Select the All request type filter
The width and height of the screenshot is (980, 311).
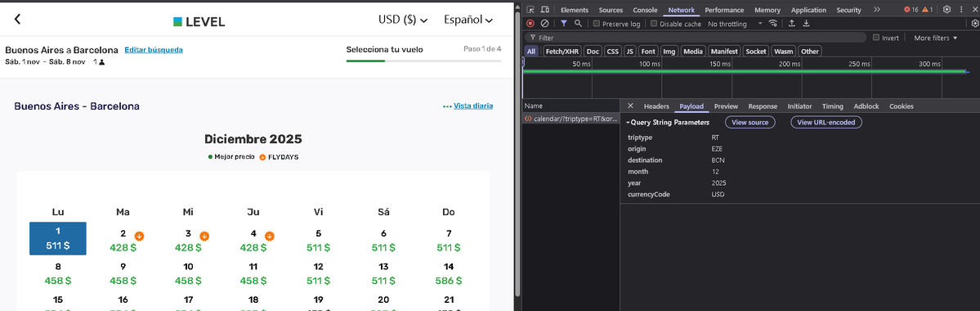pyautogui.click(x=531, y=52)
